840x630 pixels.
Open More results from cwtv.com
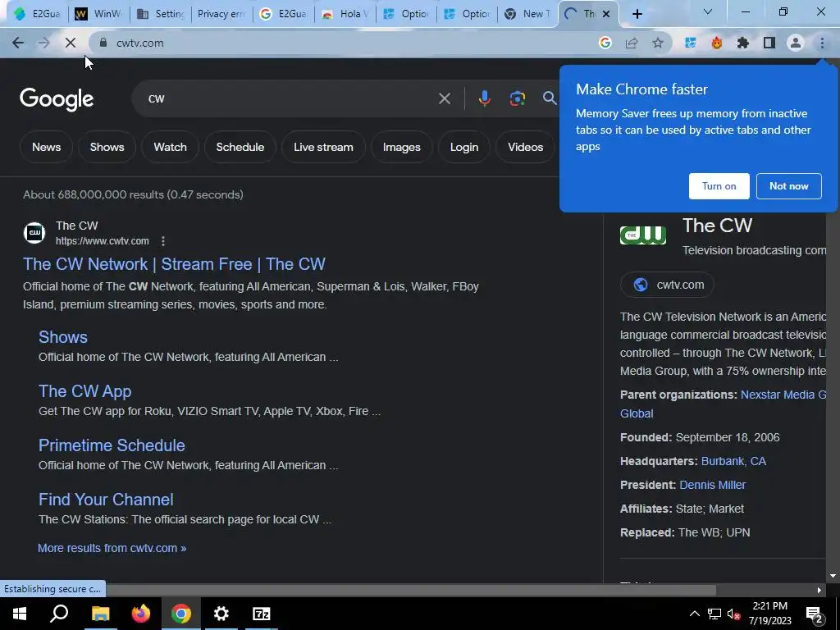(x=112, y=548)
